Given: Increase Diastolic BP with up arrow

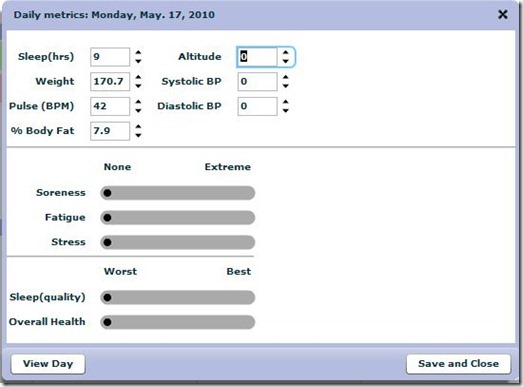Looking at the screenshot, I should click(285, 102).
